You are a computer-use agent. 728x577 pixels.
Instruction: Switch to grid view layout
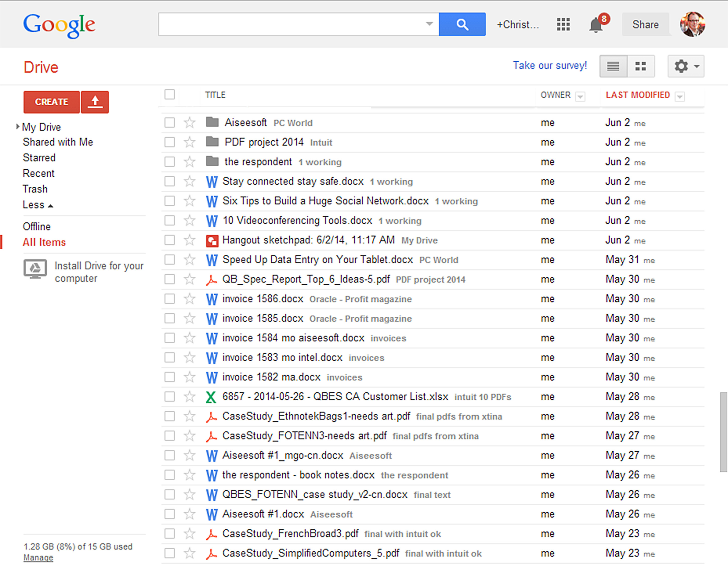tap(640, 66)
